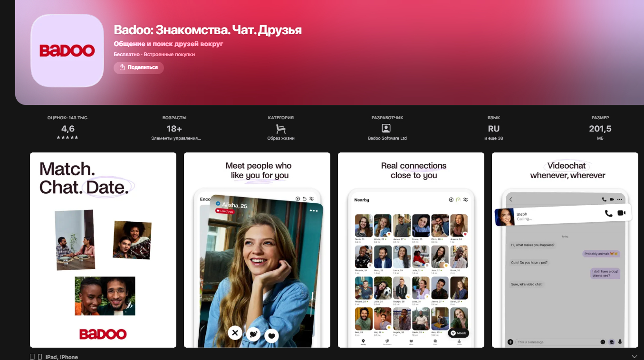The height and width of the screenshot is (360, 644).
Task: Open the lifestyle category chair icon
Action: point(281,129)
